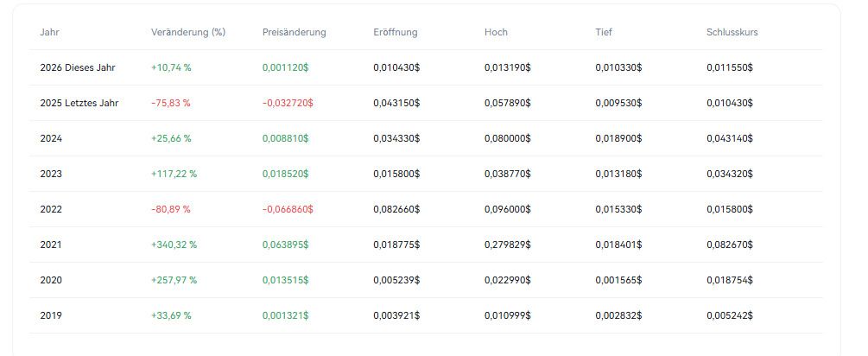Click the -80,89 % change value
Image resolution: width=868 pixels, height=356 pixels.
click(170, 209)
